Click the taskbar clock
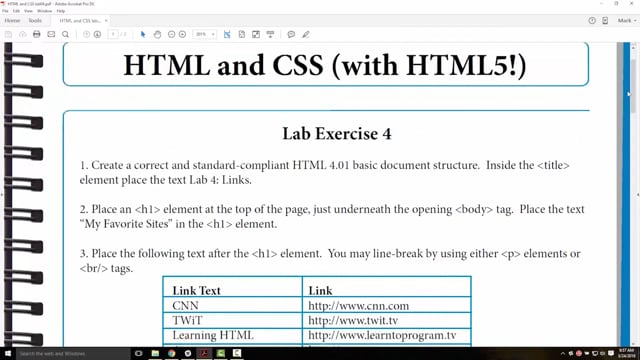Viewport: 640px width, 360px height. (x=627, y=353)
